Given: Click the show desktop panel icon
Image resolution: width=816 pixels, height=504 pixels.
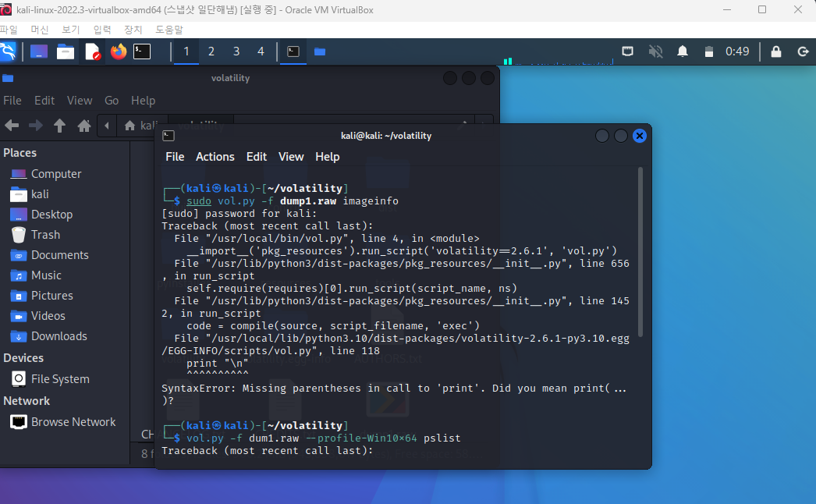Looking at the screenshot, I should [x=39, y=51].
